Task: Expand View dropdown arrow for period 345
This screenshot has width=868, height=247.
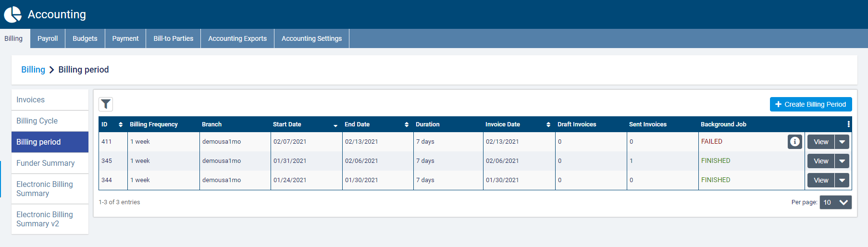Action: 842,161
